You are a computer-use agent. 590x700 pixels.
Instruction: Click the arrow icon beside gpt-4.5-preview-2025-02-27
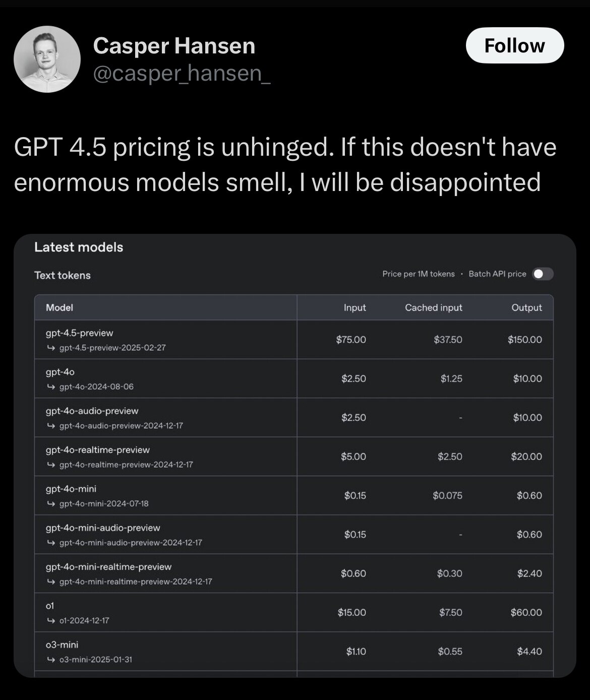(x=50, y=348)
